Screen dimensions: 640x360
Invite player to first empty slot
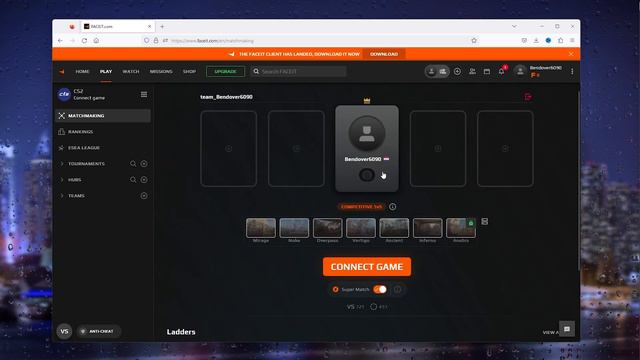pyautogui.click(x=229, y=149)
